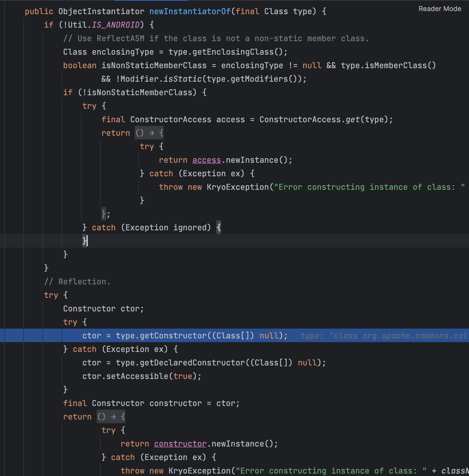Image resolution: width=469 pixels, height=476 pixels.
Task: Click the isStatic method call
Action: (x=182, y=79)
